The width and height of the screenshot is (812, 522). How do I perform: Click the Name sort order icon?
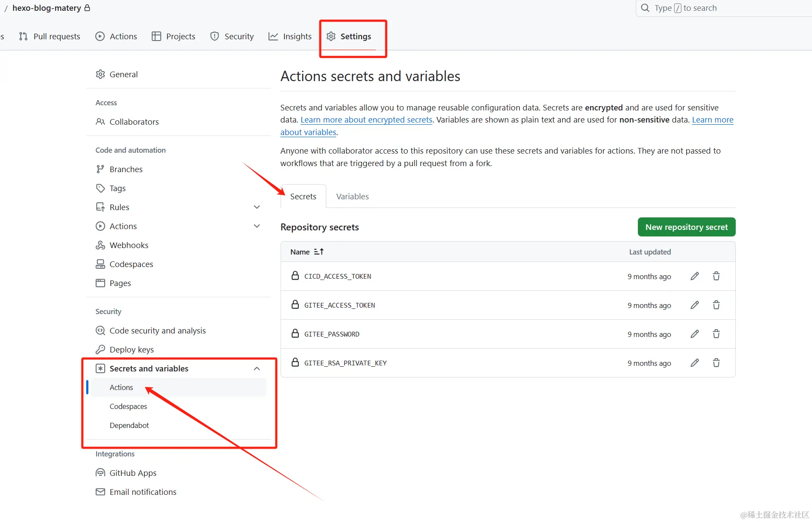(x=319, y=252)
